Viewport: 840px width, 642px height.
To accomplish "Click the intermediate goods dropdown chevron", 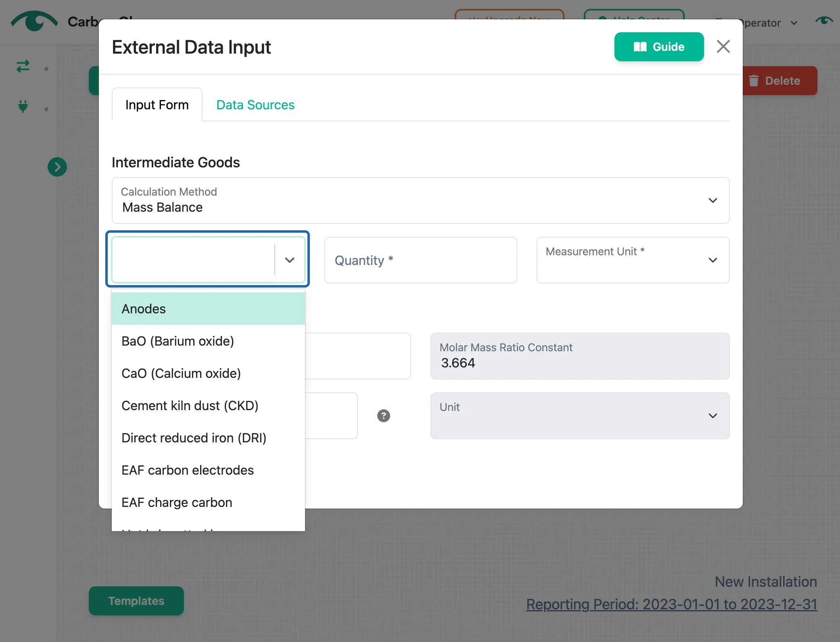I will [290, 260].
